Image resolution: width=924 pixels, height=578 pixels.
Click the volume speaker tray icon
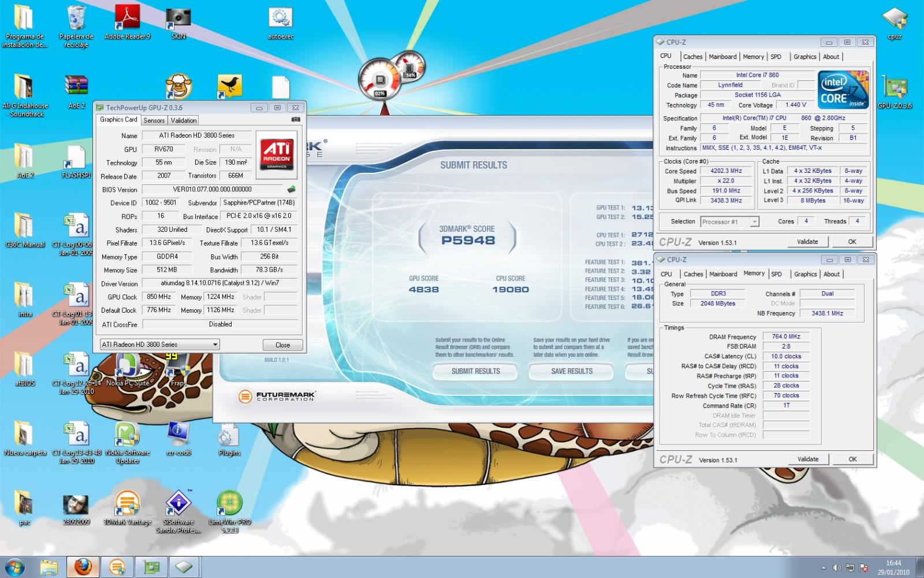click(x=837, y=568)
